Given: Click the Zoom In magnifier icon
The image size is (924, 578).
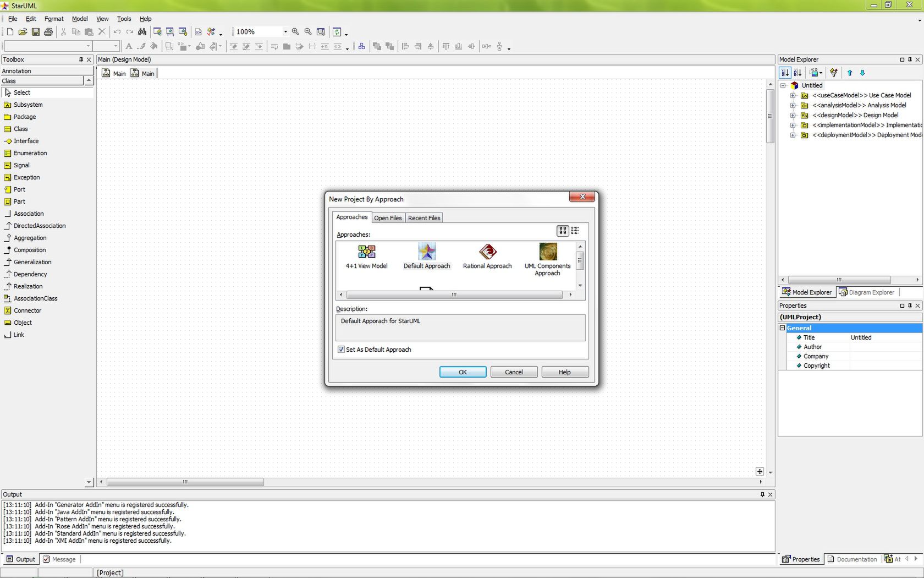Looking at the screenshot, I should tap(295, 32).
